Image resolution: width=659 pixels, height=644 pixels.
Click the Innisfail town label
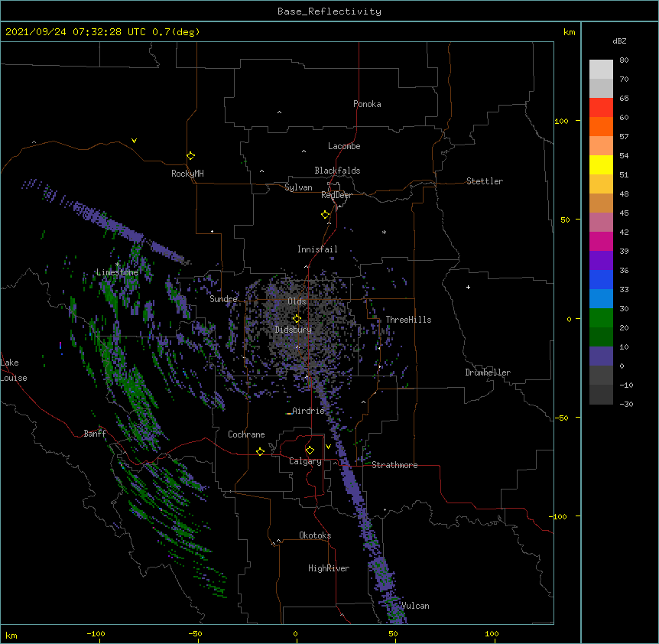pos(317,249)
